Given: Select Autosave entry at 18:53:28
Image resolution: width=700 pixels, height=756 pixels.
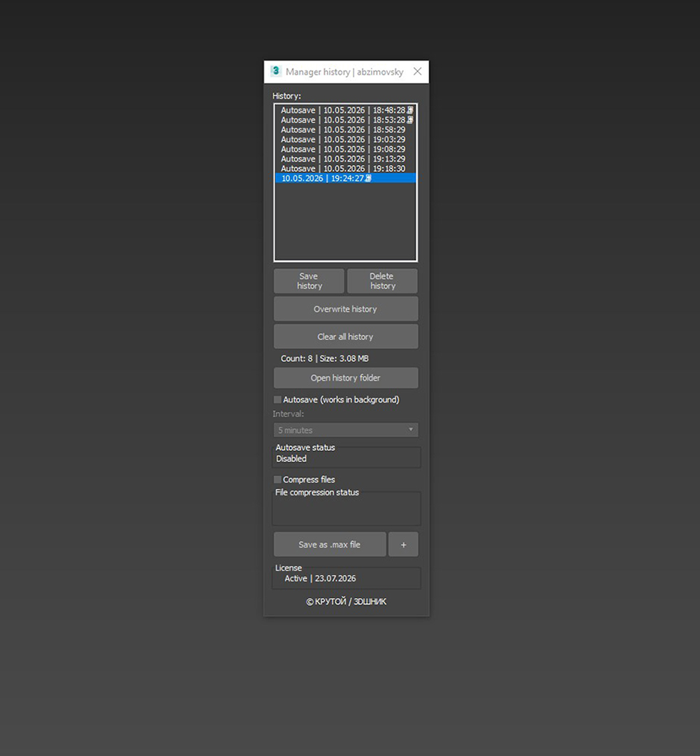Looking at the screenshot, I should point(345,120).
